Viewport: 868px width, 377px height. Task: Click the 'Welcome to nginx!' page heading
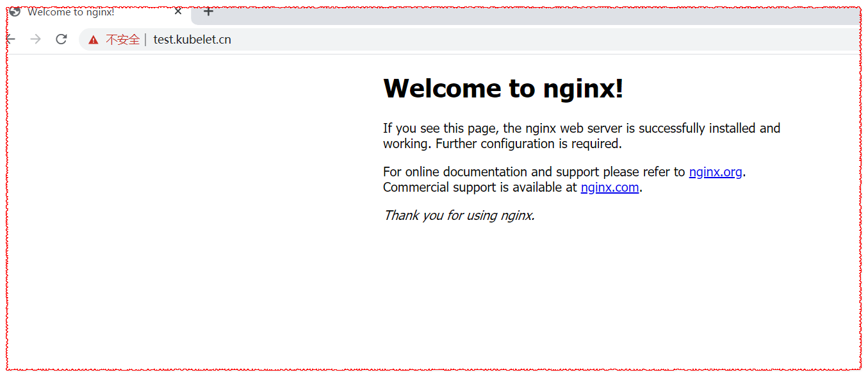(x=503, y=88)
